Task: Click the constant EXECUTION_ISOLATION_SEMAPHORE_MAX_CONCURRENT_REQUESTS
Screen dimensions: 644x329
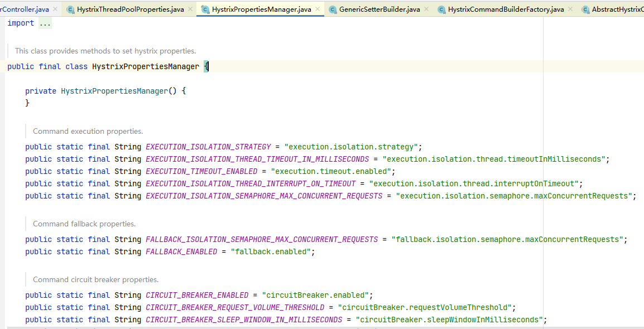Action: 264,196
